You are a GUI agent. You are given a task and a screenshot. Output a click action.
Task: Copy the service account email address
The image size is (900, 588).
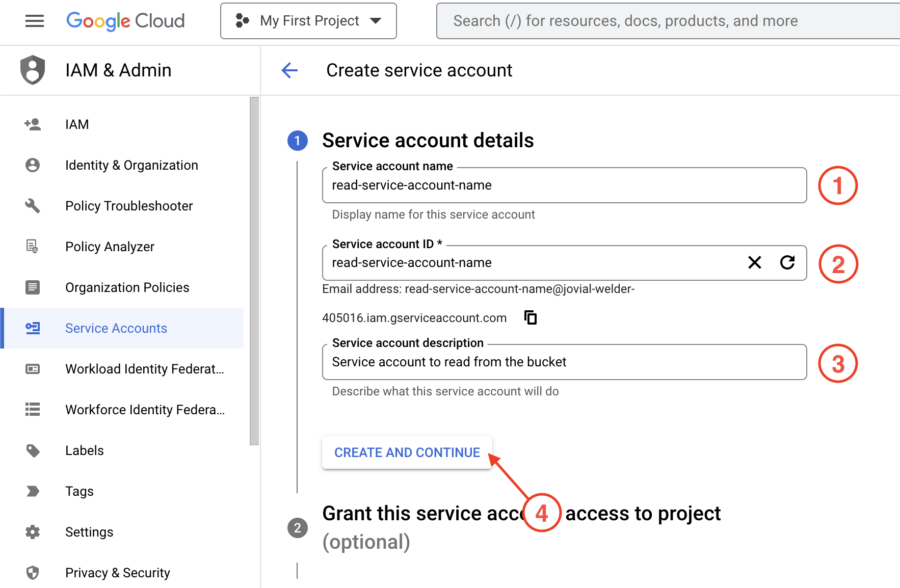(531, 317)
